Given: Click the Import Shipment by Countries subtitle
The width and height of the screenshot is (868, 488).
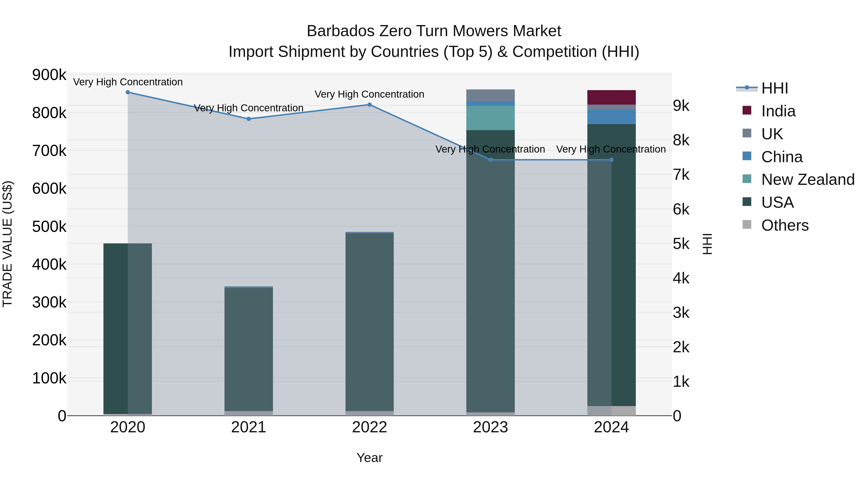Looking at the screenshot, I should pyautogui.click(x=434, y=52).
